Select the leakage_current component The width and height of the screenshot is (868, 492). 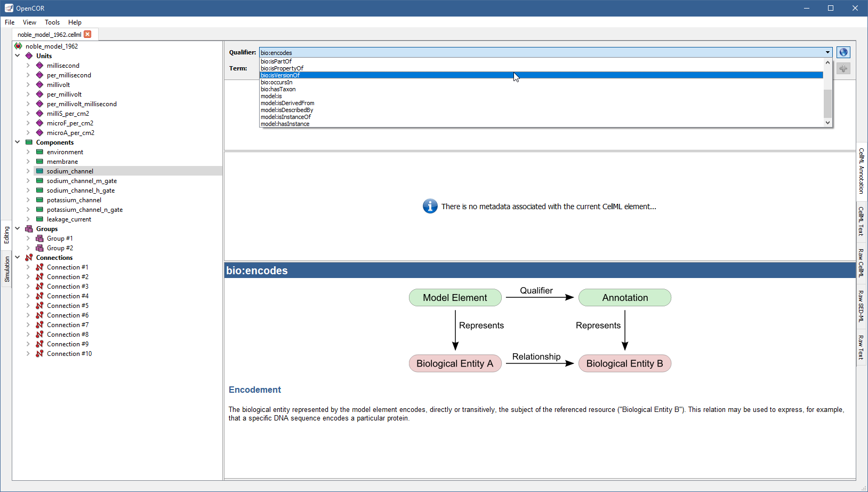click(69, 219)
